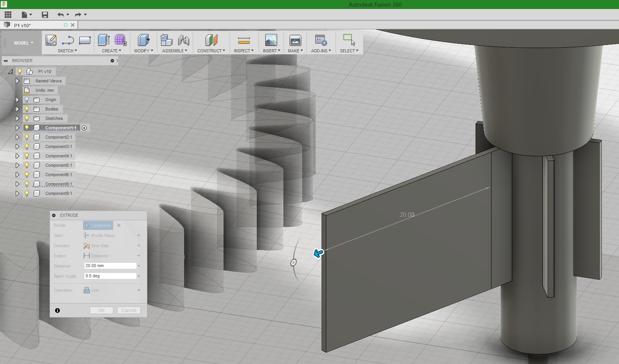Select the Insert image tool

[x=271, y=40]
